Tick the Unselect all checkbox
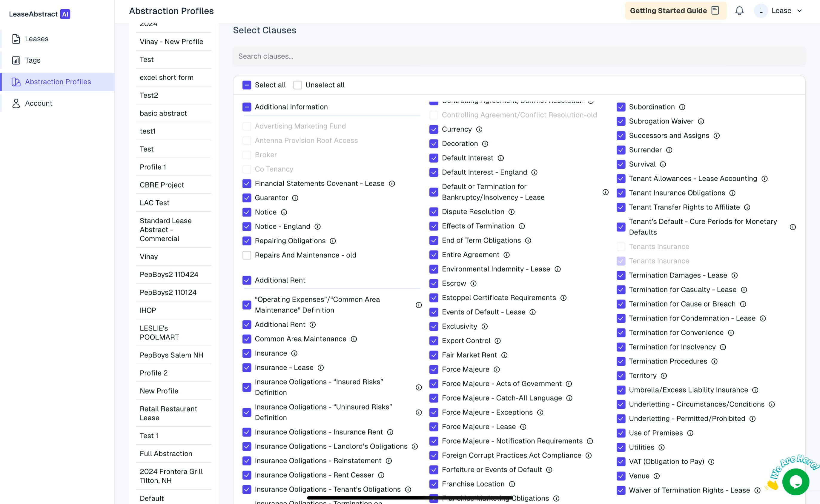Screen dimensions: 820x504 click(x=297, y=85)
